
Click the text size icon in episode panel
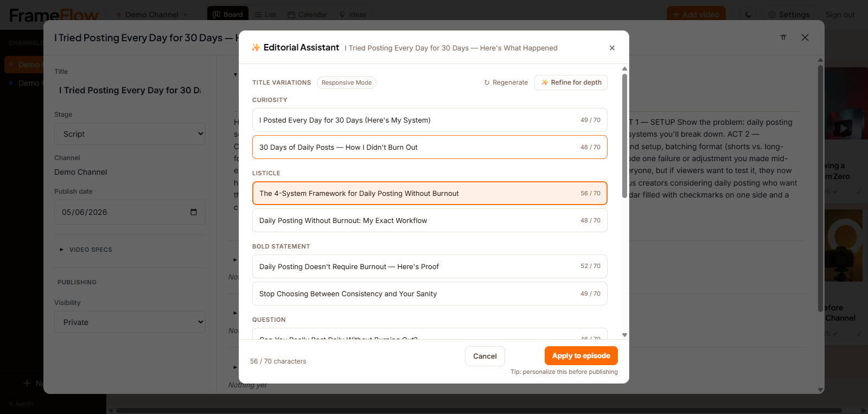coord(783,37)
